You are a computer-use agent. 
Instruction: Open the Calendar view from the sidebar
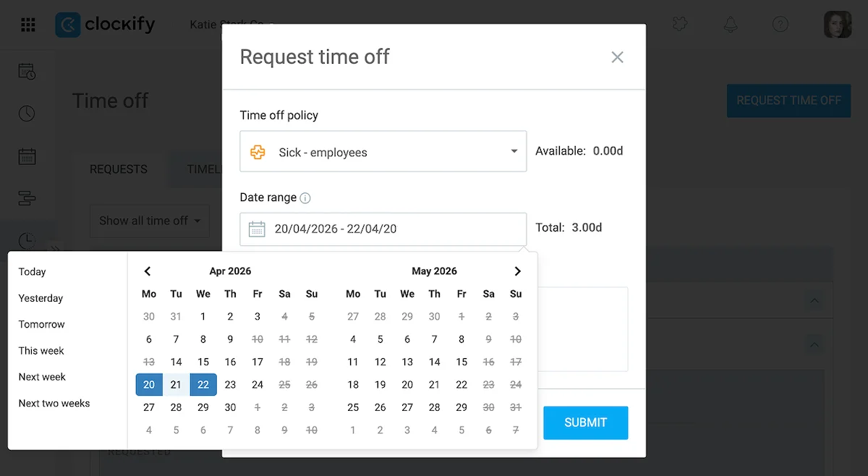coord(28,156)
